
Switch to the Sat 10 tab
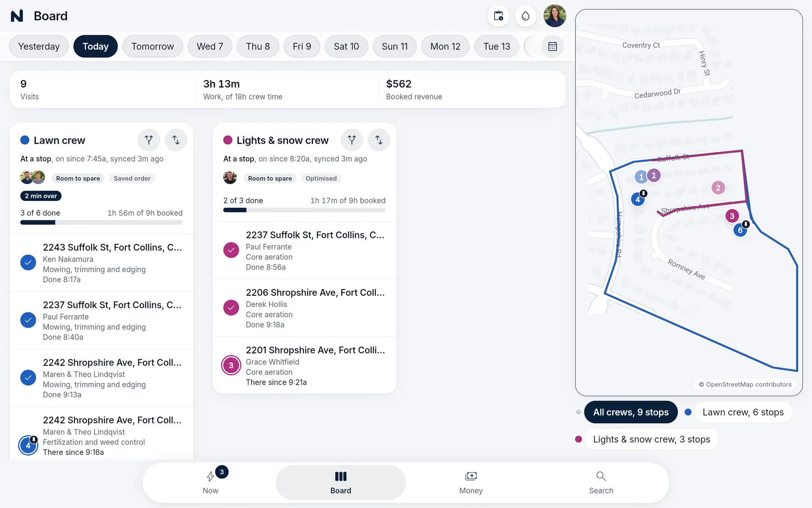pos(346,47)
